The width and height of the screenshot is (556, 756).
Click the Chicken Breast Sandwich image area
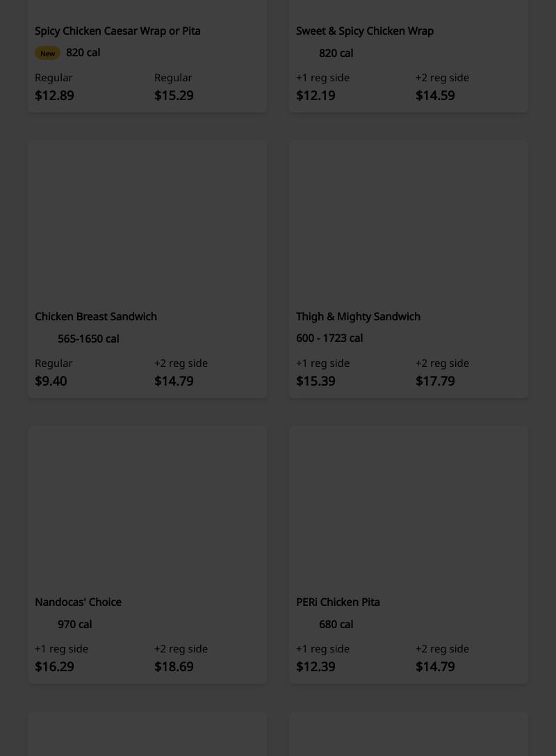[x=147, y=222]
